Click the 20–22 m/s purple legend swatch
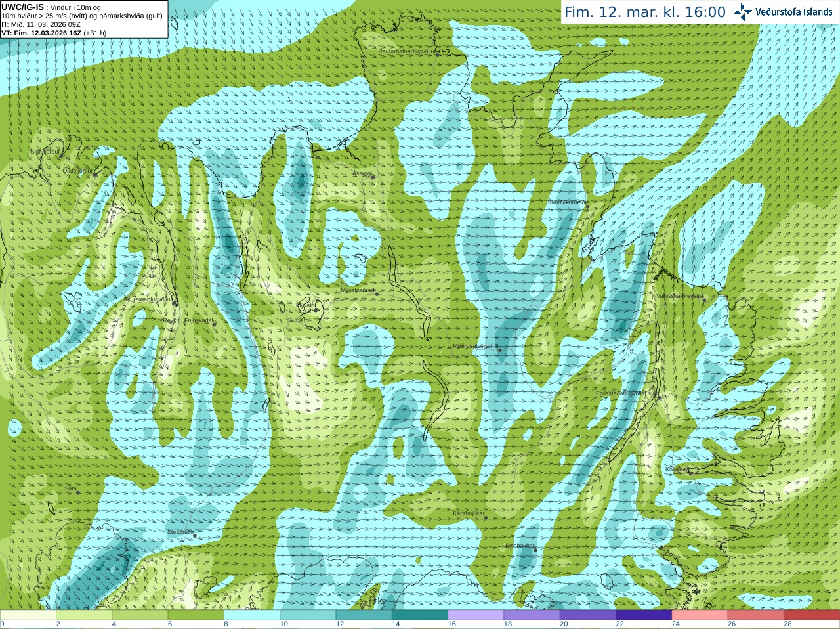840x629 pixels. [x=588, y=615]
